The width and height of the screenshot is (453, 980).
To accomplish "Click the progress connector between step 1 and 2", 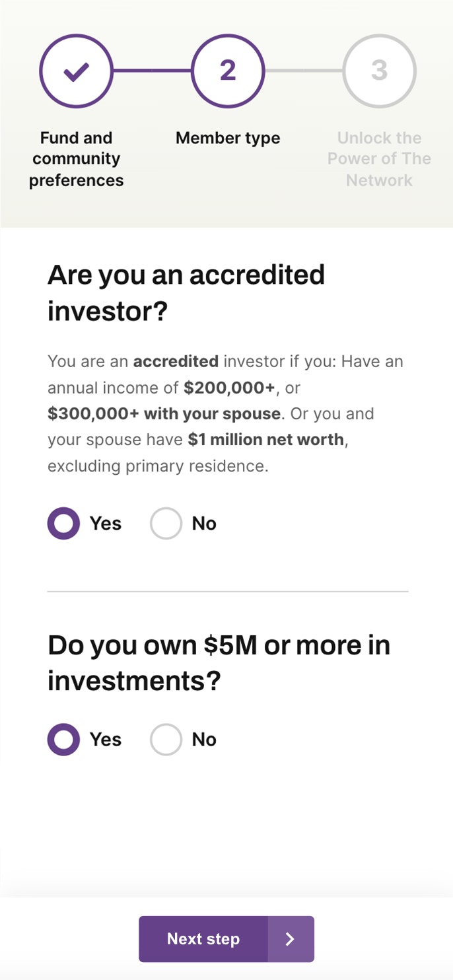I will click(x=152, y=71).
